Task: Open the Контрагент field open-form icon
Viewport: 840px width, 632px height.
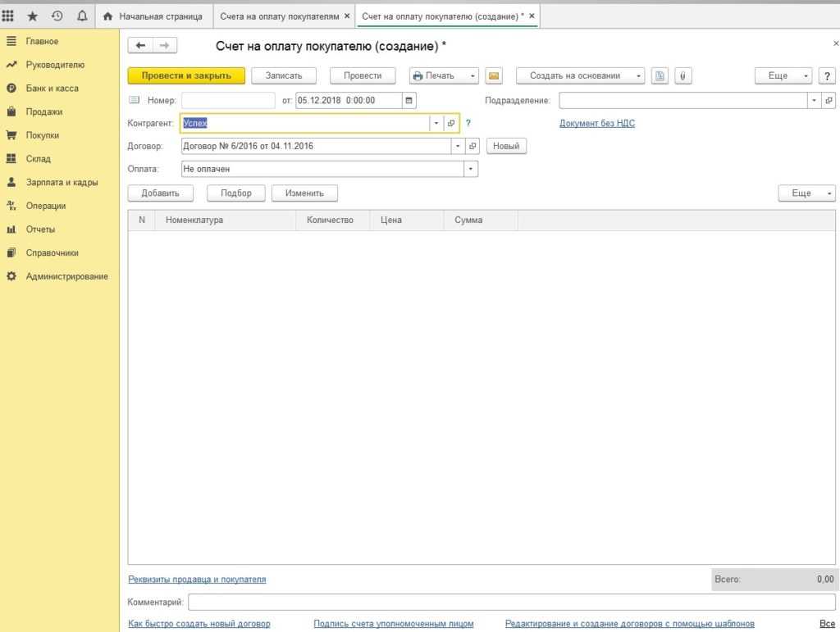Action: (x=450, y=123)
